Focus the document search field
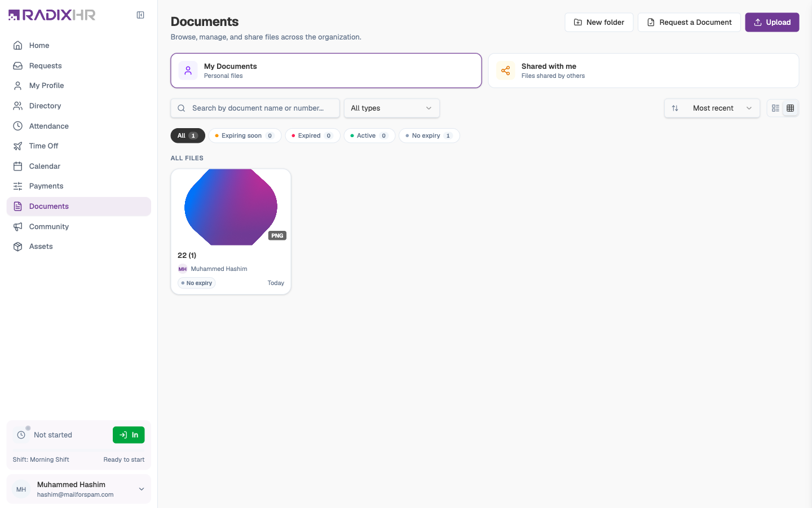This screenshot has height=508, width=812. tap(255, 108)
